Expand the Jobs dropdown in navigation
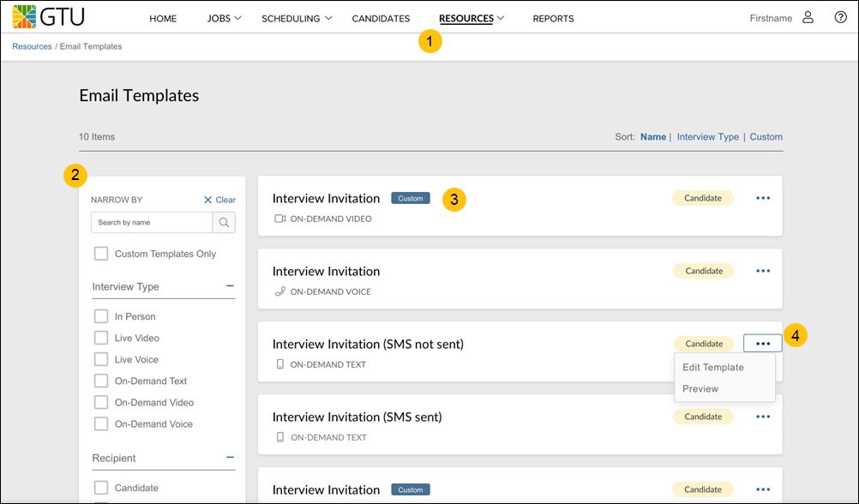The width and height of the screenshot is (859, 504). point(225,18)
